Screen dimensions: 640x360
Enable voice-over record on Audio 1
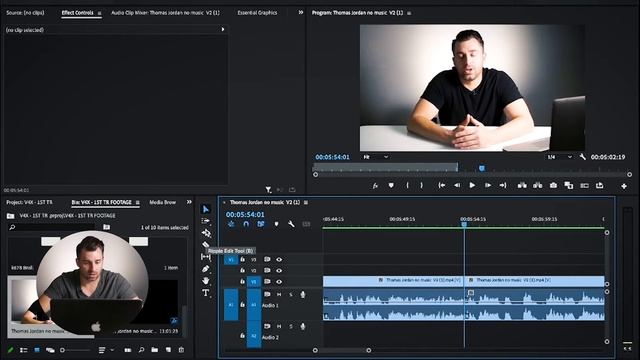pos(303,294)
